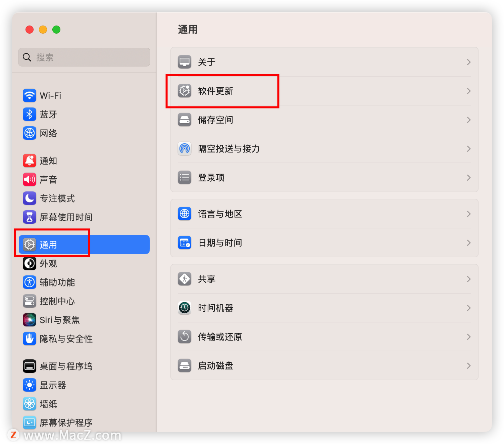
Task: Open the 软件更新 gear icon
Action: click(x=185, y=91)
